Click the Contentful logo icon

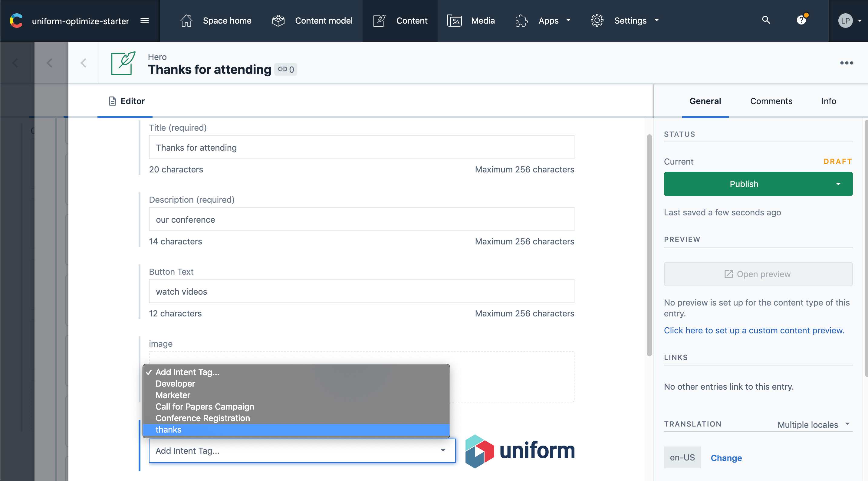click(x=16, y=21)
